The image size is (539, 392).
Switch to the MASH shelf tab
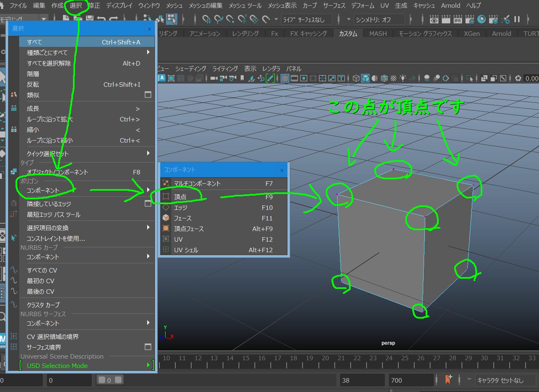click(378, 33)
